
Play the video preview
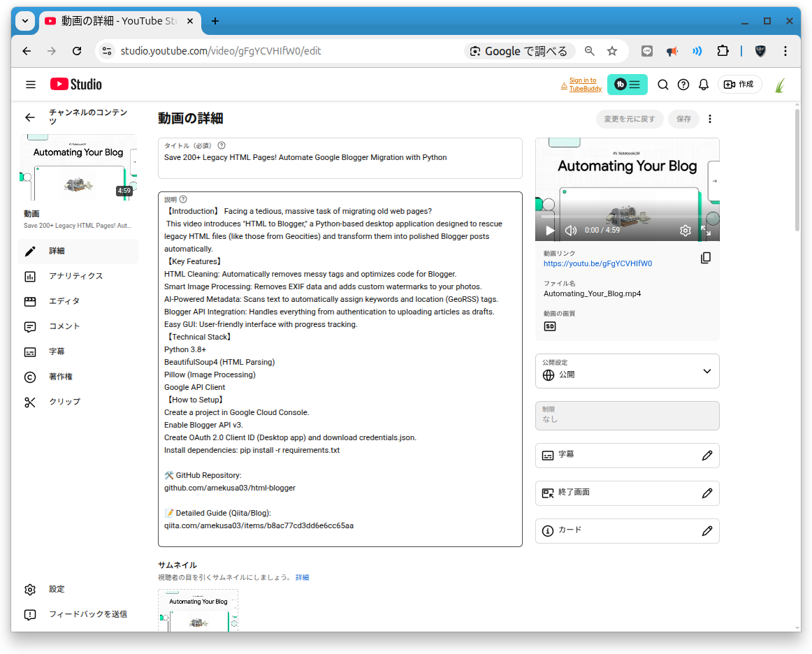click(x=550, y=231)
